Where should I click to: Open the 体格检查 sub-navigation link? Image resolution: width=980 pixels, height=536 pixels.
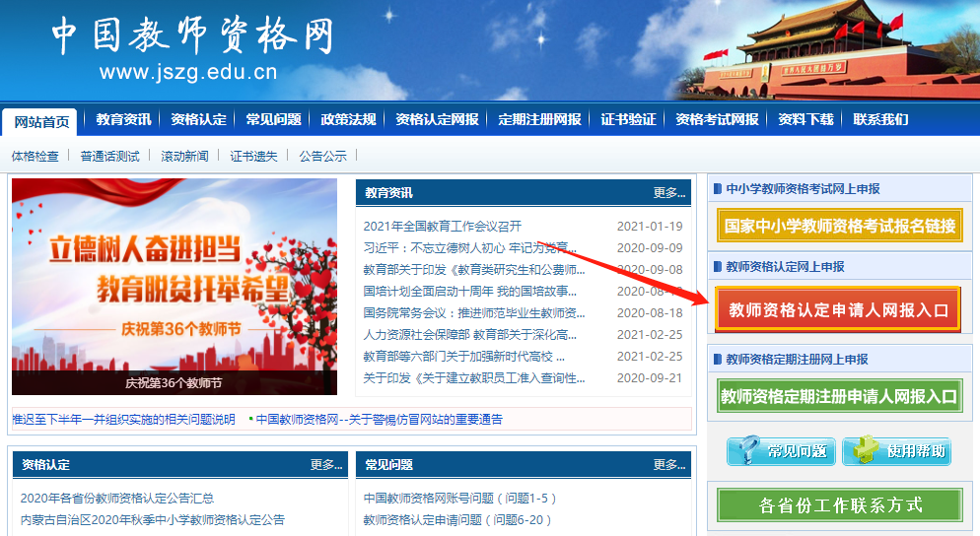(x=35, y=156)
